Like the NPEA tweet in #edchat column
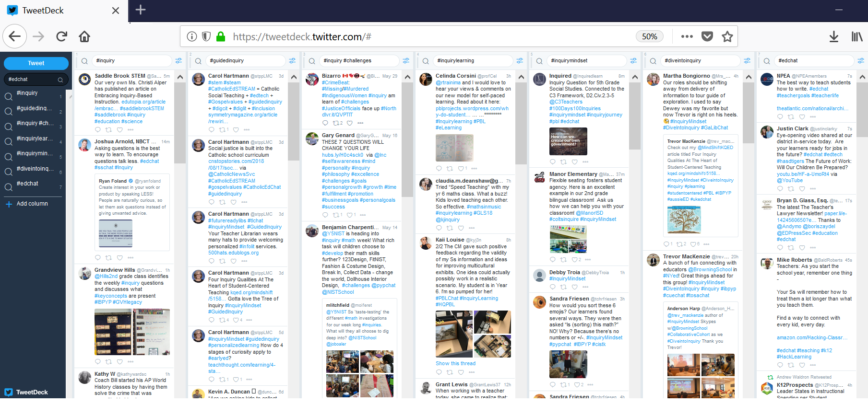The image size is (868, 416). pyautogui.click(x=802, y=116)
